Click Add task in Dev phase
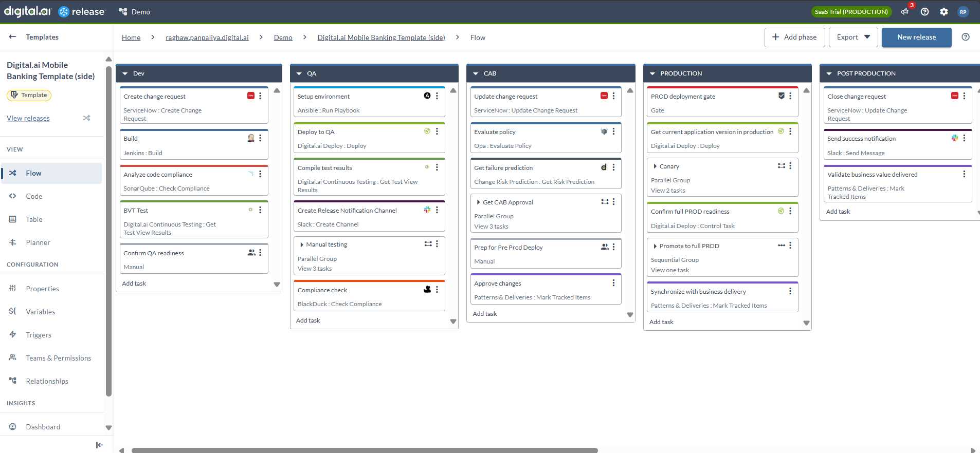The width and height of the screenshot is (980, 453). coord(134,284)
